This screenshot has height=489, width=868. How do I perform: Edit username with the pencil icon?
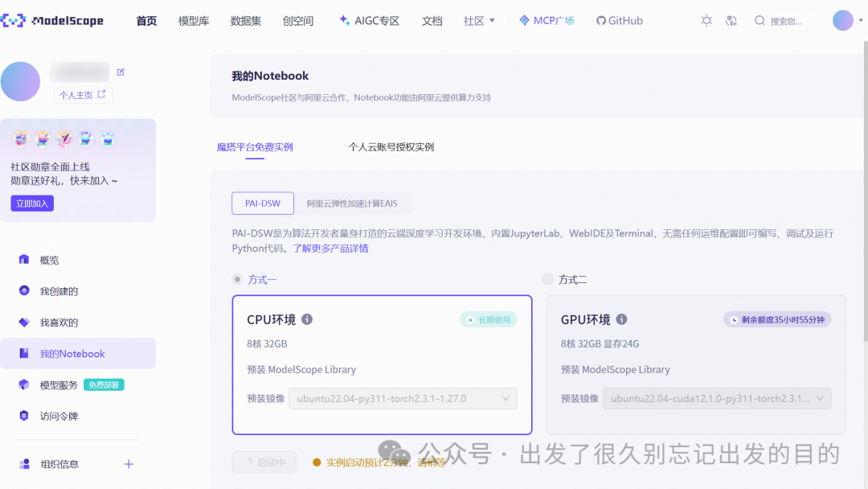click(x=120, y=71)
